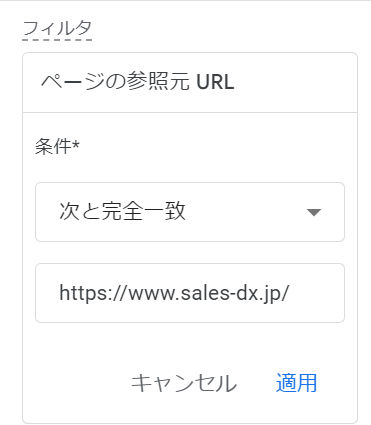Click the フィルタ heading with dashed underline
The height and width of the screenshot is (425, 371).
pyautogui.click(x=57, y=29)
